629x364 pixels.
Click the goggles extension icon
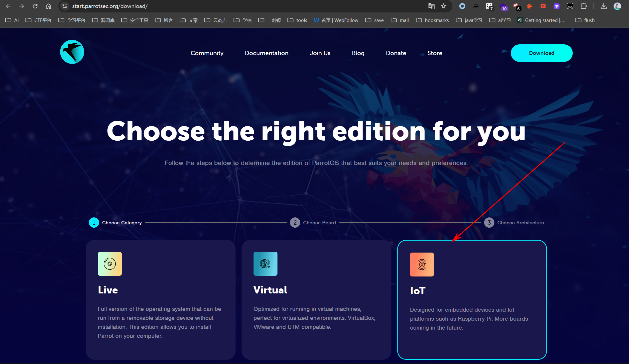click(x=570, y=6)
